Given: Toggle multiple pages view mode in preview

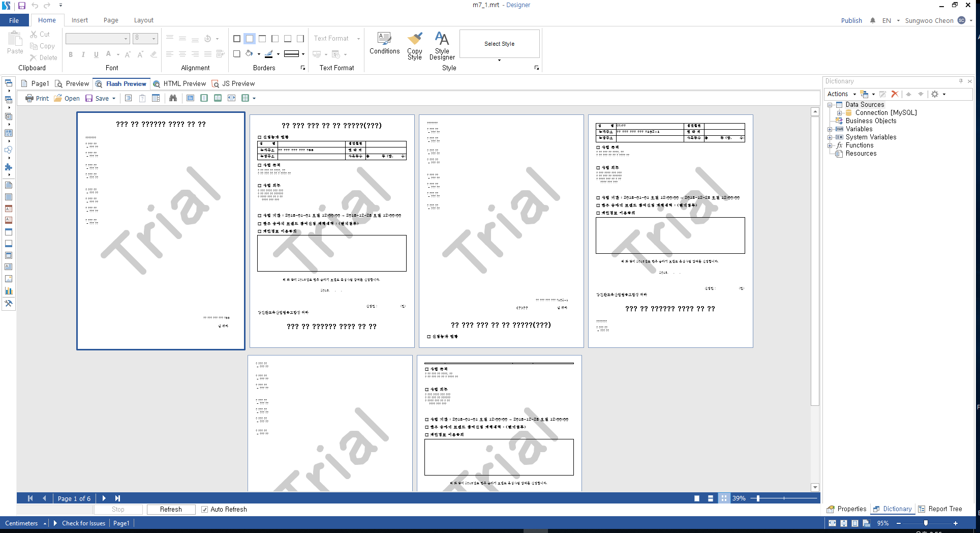Looking at the screenshot, I should [x=724, y=498].
